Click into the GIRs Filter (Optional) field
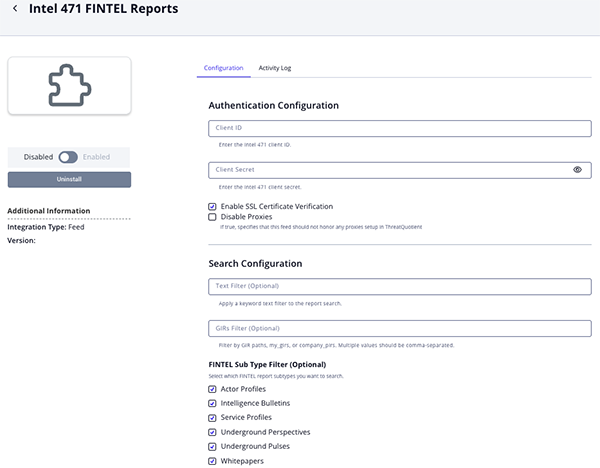Image resolution: width=600 pixels, height=468 pixels. click(399, 329)
